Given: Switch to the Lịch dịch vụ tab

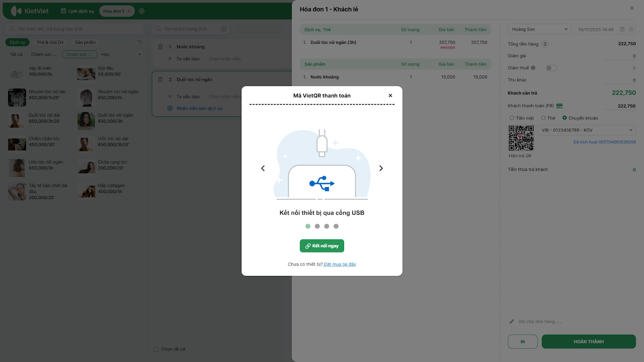Looking at the screenshot, I should 77,11.
